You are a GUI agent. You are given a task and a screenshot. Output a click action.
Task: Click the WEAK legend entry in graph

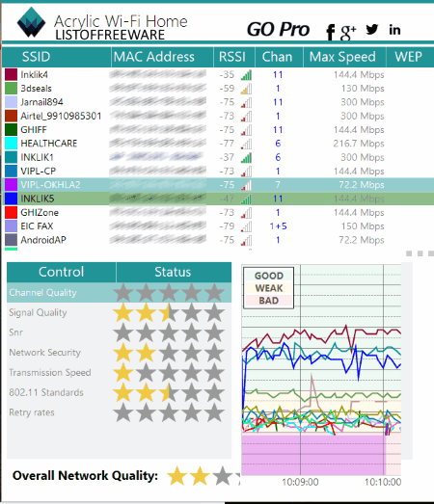[269, 288]
